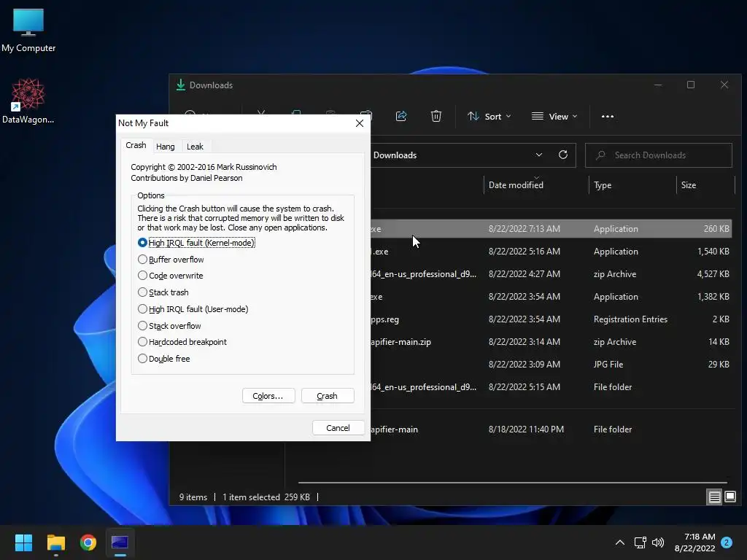Switch to the Leak tab
747x560 pixels.
[195, 147]
